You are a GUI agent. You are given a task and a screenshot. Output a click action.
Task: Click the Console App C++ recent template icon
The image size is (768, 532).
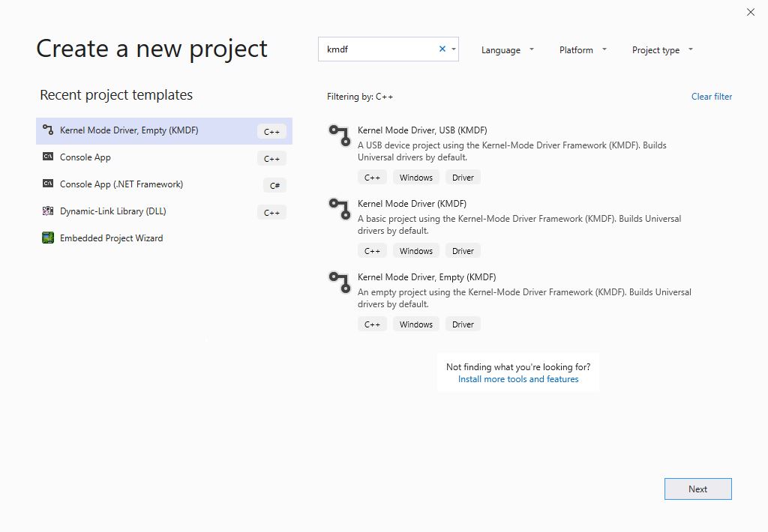click(x=48, y=157)
